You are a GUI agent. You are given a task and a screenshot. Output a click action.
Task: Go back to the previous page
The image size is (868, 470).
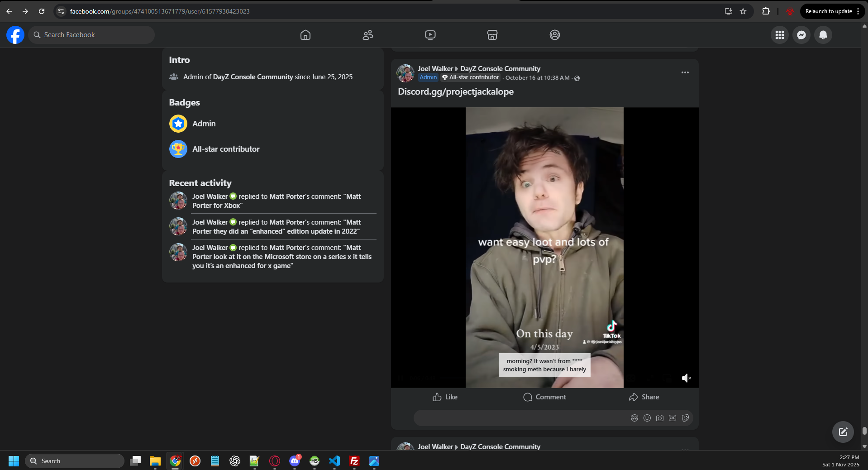(9, 11)
